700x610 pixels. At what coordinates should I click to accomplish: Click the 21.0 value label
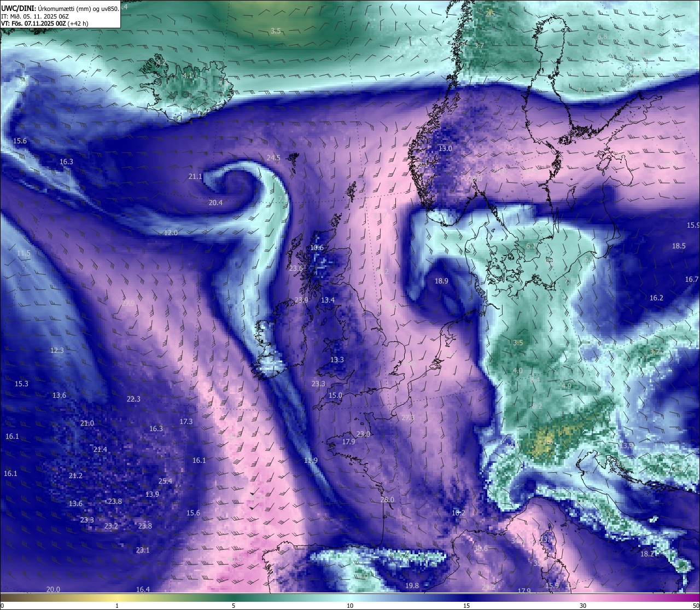click(87, 423)
